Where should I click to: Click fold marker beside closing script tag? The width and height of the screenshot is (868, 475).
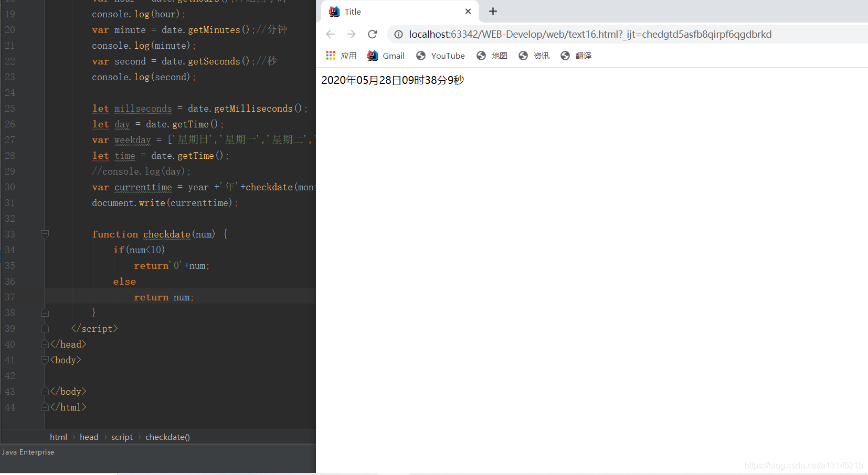[45, 328]
